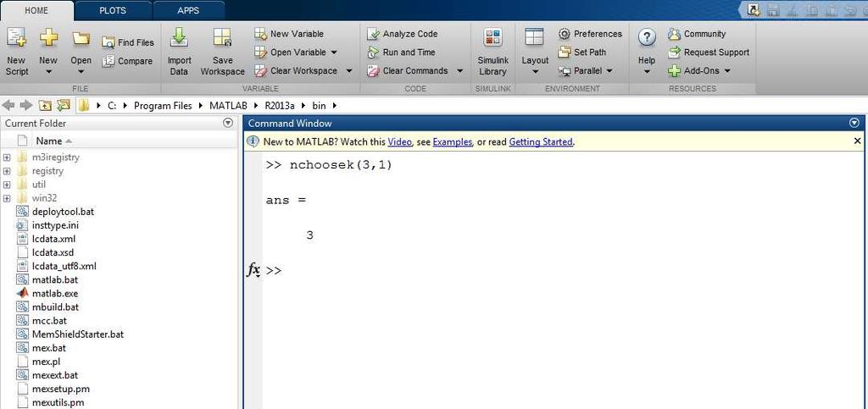This screenshot has width=868, height=409.
Task: Open the Examples link
Action: (x=453, y=142)
